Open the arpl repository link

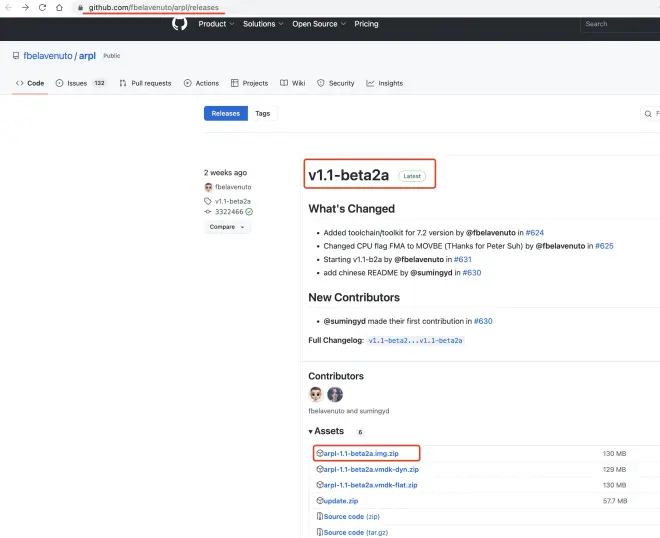87,56
